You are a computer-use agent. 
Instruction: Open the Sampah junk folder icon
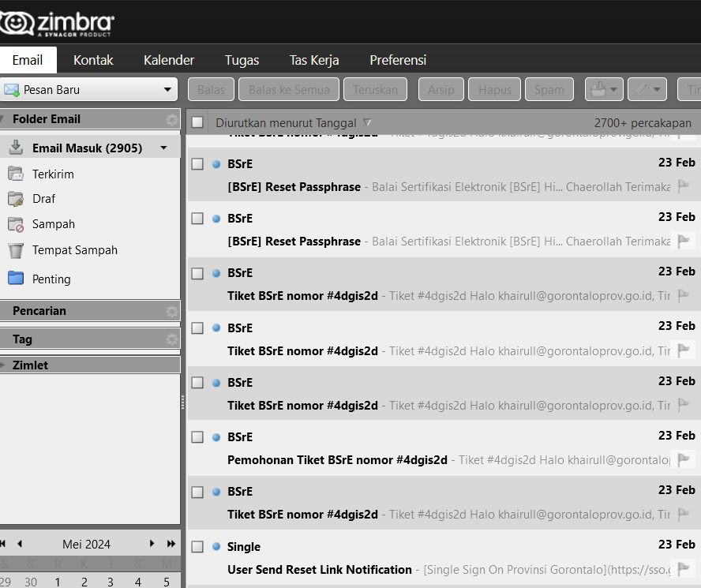pos(16,224)
